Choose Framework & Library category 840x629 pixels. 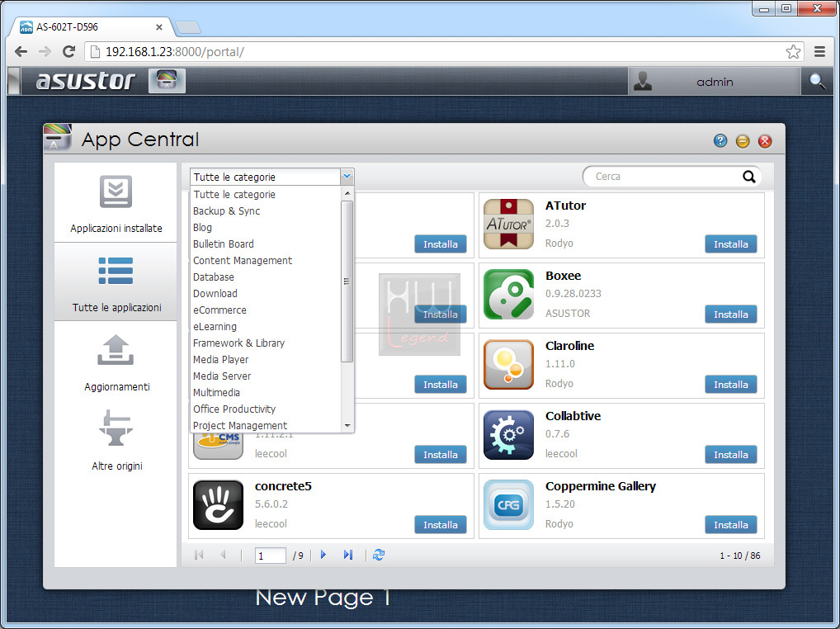[267, 343]
